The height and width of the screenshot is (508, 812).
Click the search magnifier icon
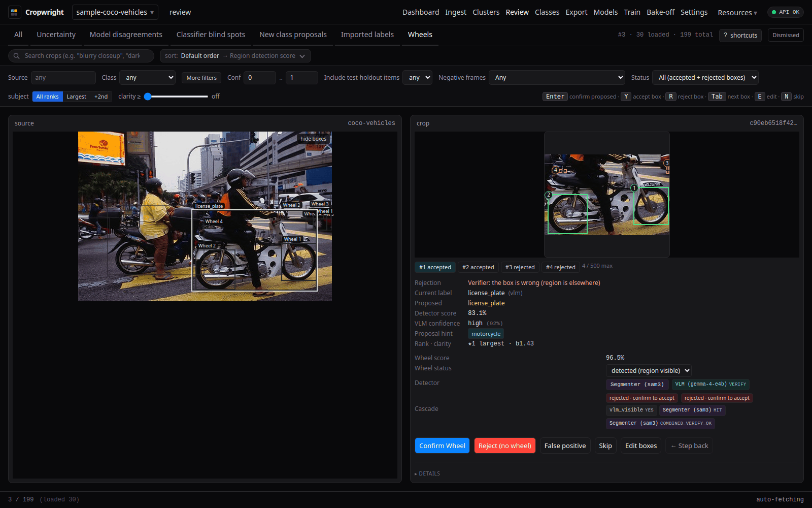17,56
